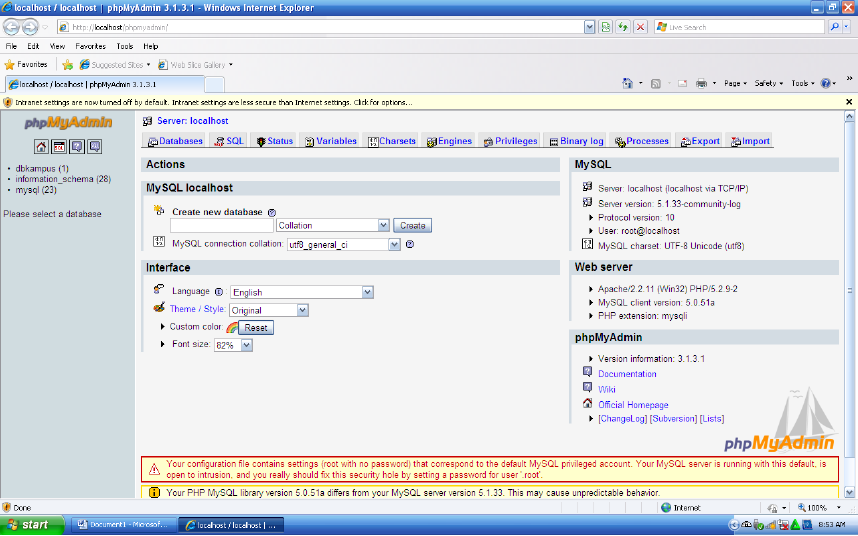Click info icon next to Language label
This screenshot has width=858, height=536.
click(x=219, y=292)
